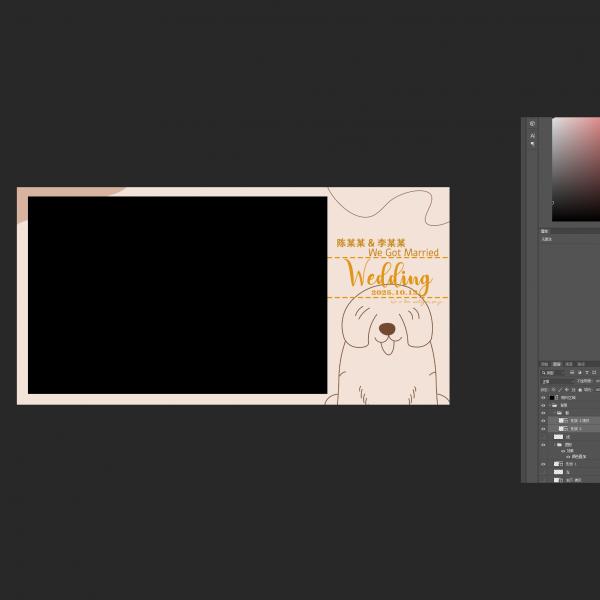Click the We Got Married text on canvas
The height and width of the screenshot is (600, 600).
403,253
